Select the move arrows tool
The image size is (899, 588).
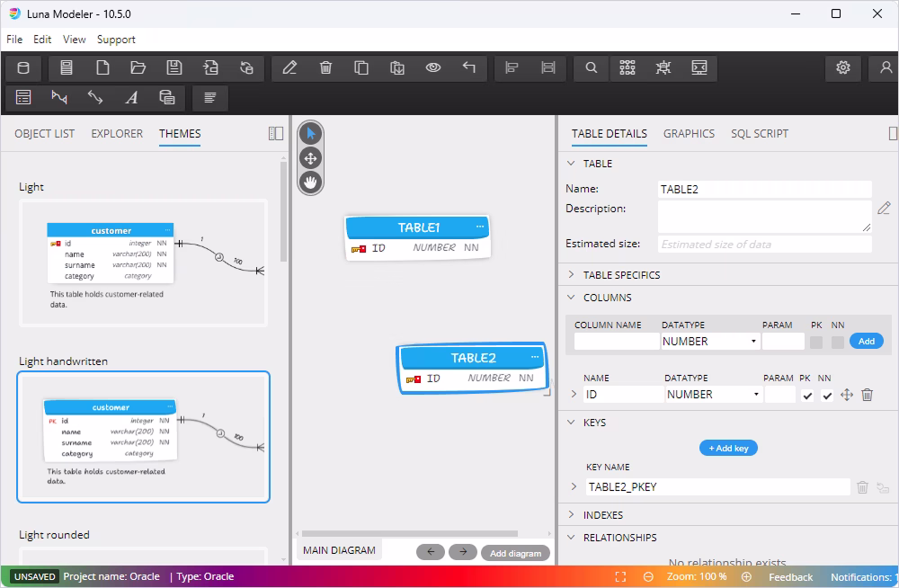311,158
